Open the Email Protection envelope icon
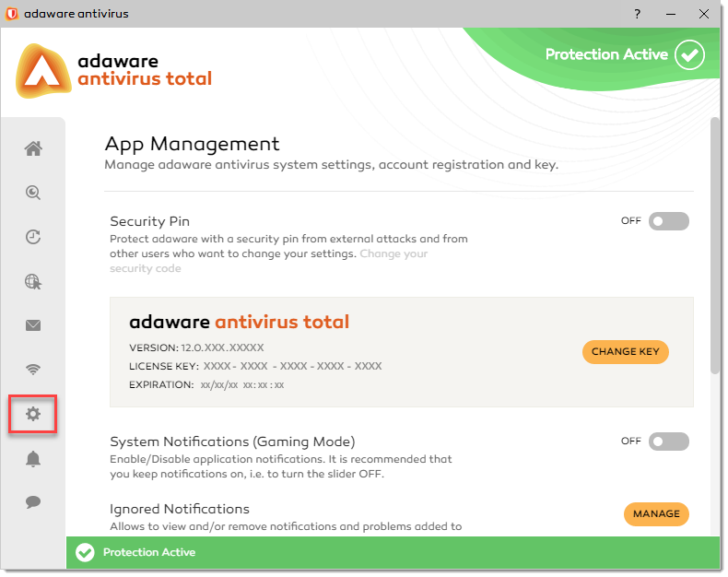Viewport: 728px width, 577px height. point(33,325)
